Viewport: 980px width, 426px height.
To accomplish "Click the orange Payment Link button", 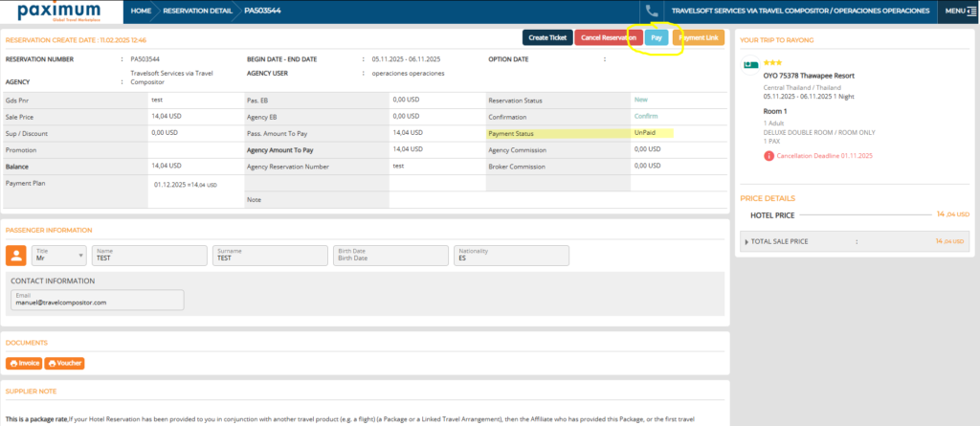I will click(698, 37).
